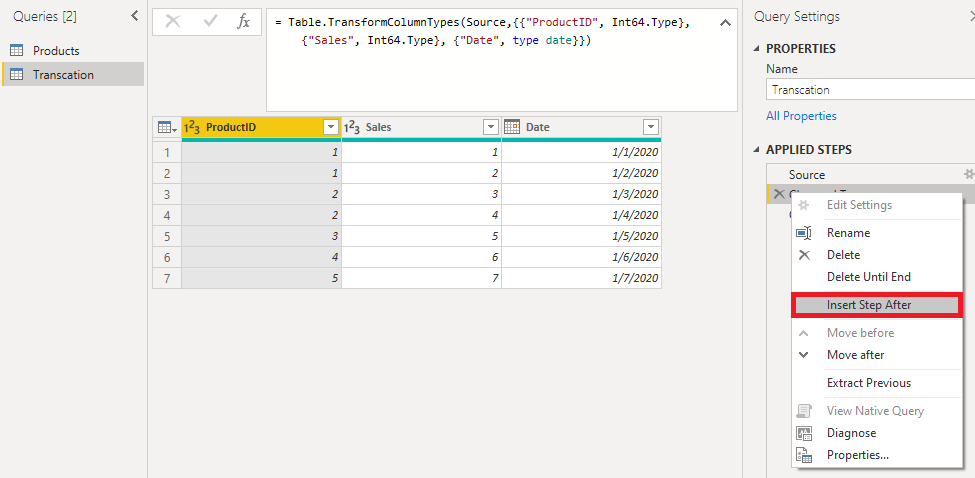Delete the Changed Type step via X icon
Image resolution: width=975 pixels, height=478 pixels.
[x=778, y=193]
